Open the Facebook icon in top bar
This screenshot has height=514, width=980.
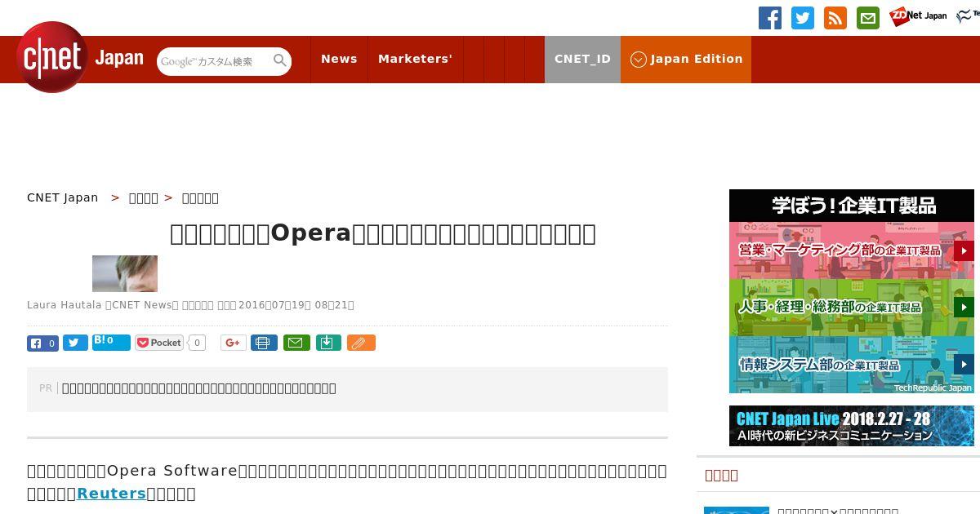[x=770, y=18]
